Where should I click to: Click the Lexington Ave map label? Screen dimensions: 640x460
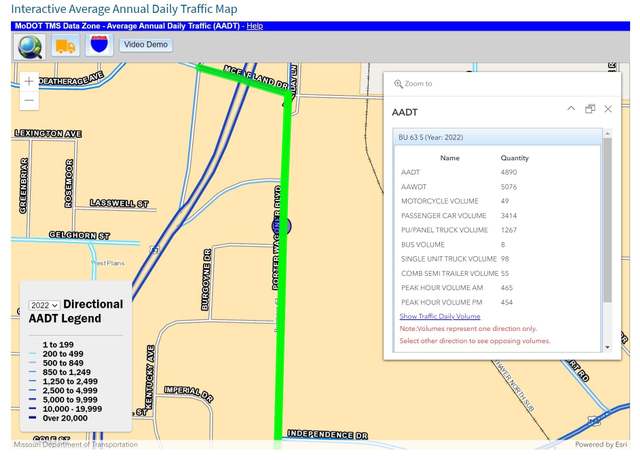(x=48, y=133)
